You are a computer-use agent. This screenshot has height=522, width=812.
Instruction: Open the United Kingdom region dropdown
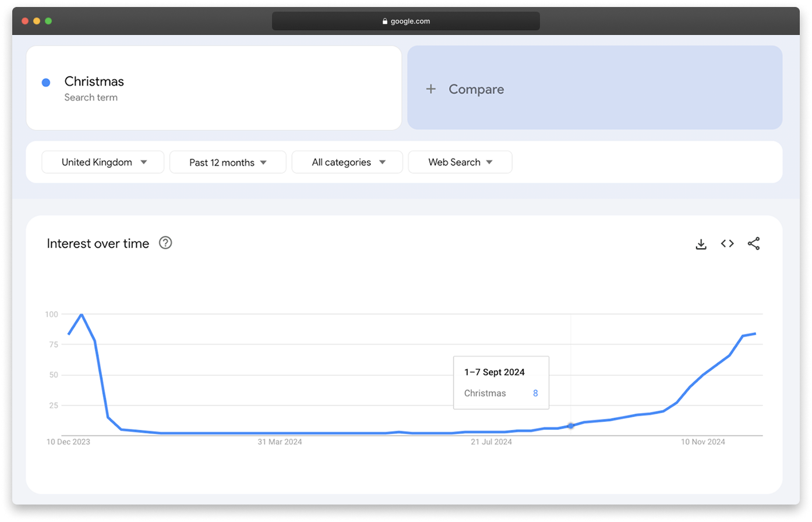[103, 162]
